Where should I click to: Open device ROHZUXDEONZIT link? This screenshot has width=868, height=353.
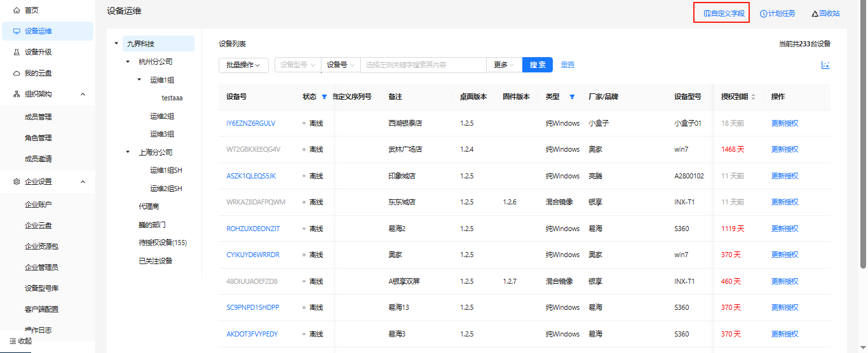pyautogui.click(x=253, y=229)
